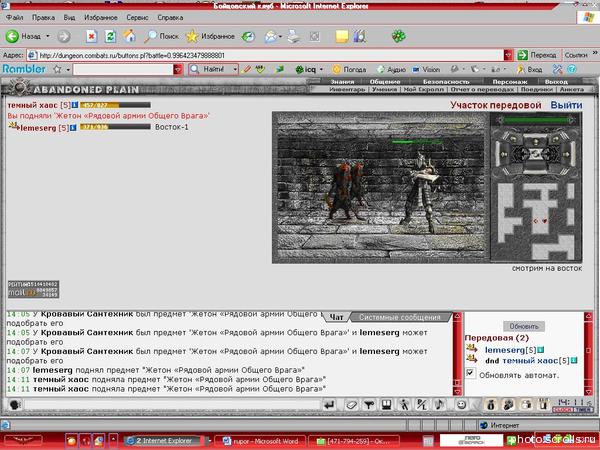Viewport: 600px width, 450px height.
Task: Click the forward move arrow on navigation pad
Action: click(536, 140)
